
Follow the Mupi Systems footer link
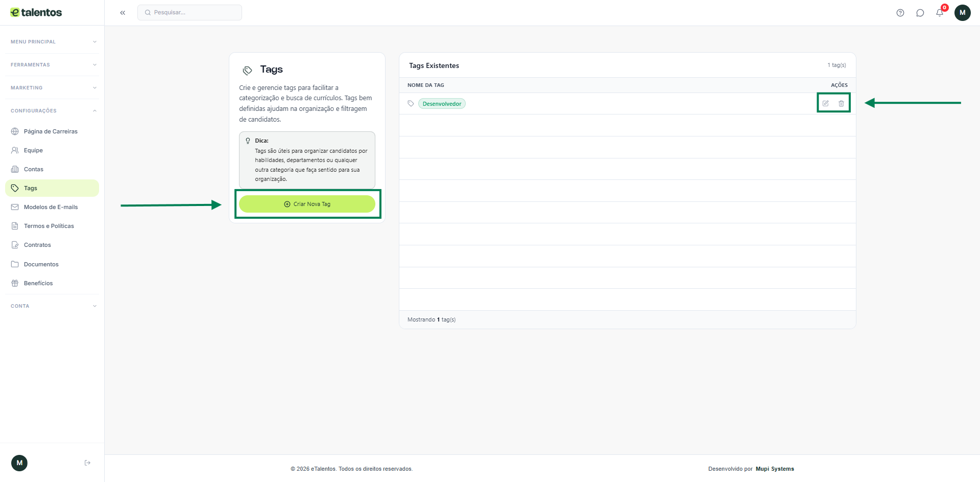point(775,469)
